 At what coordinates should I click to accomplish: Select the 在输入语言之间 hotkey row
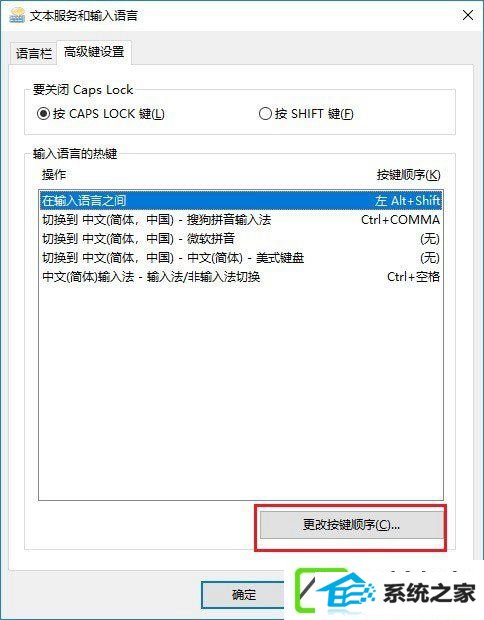pos(241,200)
